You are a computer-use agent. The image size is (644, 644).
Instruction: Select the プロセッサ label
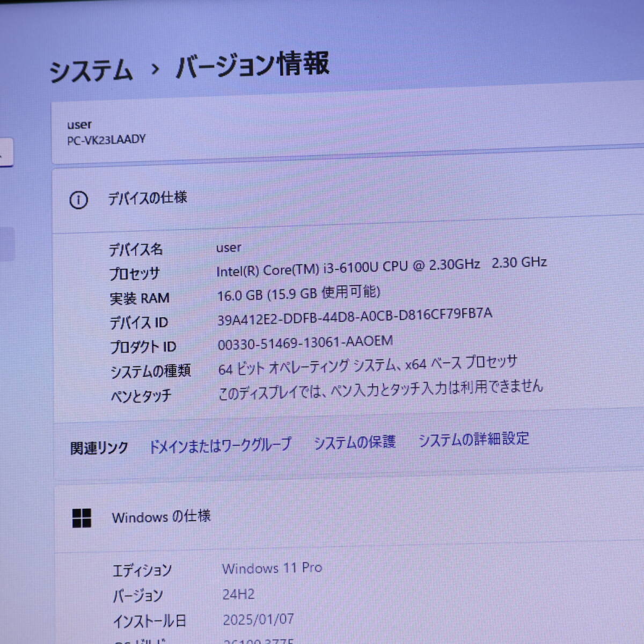135,274
